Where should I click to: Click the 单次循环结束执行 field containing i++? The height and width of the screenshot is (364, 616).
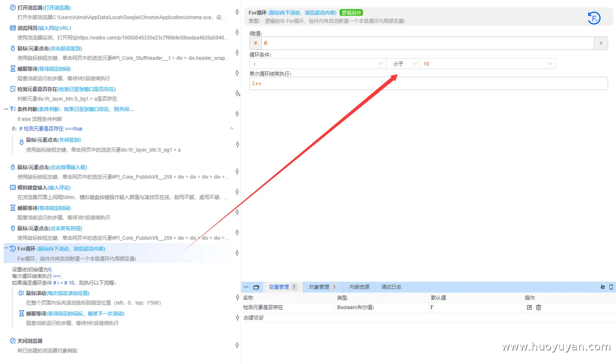429,84
